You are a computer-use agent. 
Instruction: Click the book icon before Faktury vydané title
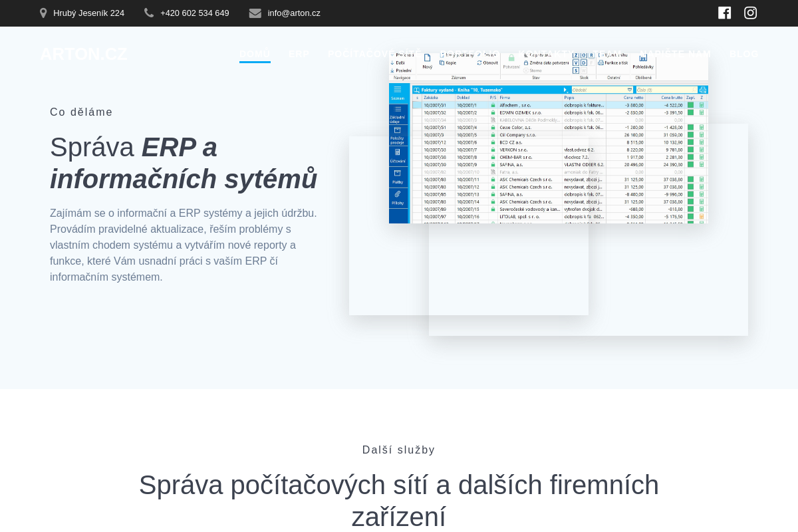coord(416,90)
